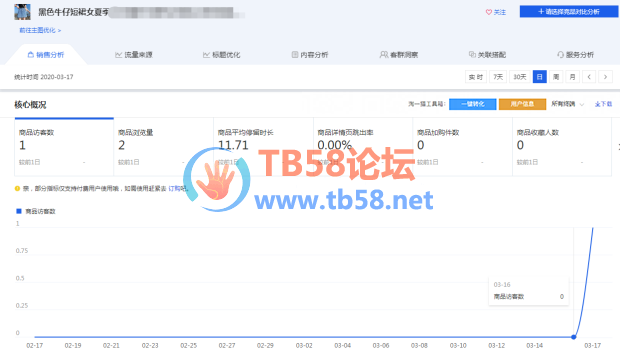Image resolution: width=620 pixels, height=360 pixels.
Task: Select the 日 daily period button
Action: coord(539,77)
